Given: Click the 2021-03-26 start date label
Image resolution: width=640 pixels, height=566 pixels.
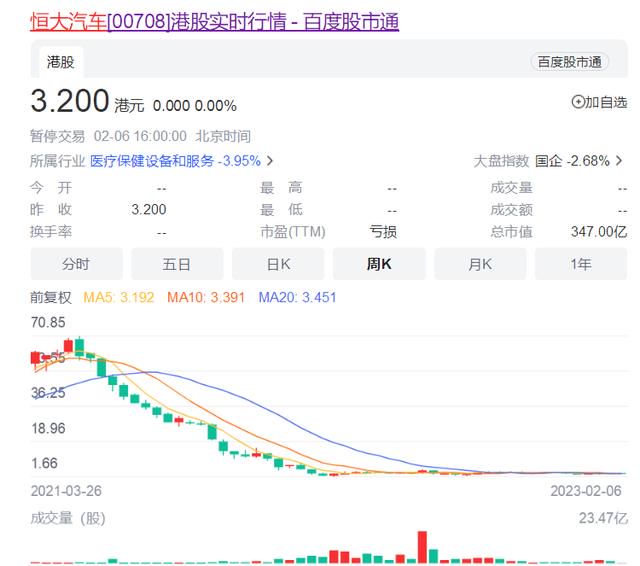Looking at the screenshot, I should coord(66,491).
